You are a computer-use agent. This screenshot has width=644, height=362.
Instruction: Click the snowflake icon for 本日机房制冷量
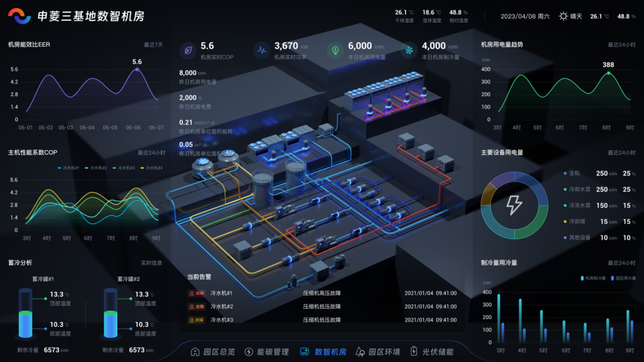click(x=410, y=51)
